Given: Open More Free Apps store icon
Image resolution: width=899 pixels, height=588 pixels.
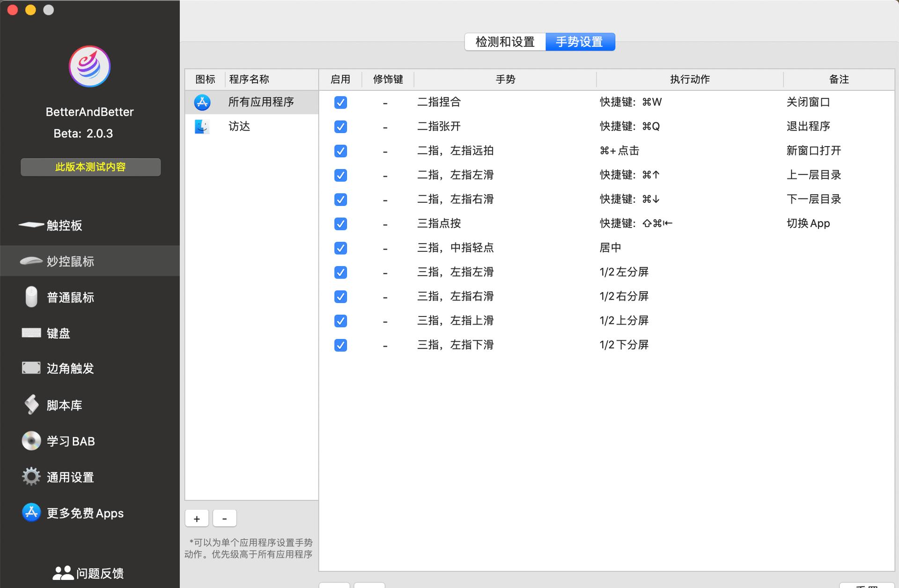Looking at the screenshot, I should coord(31,513).
